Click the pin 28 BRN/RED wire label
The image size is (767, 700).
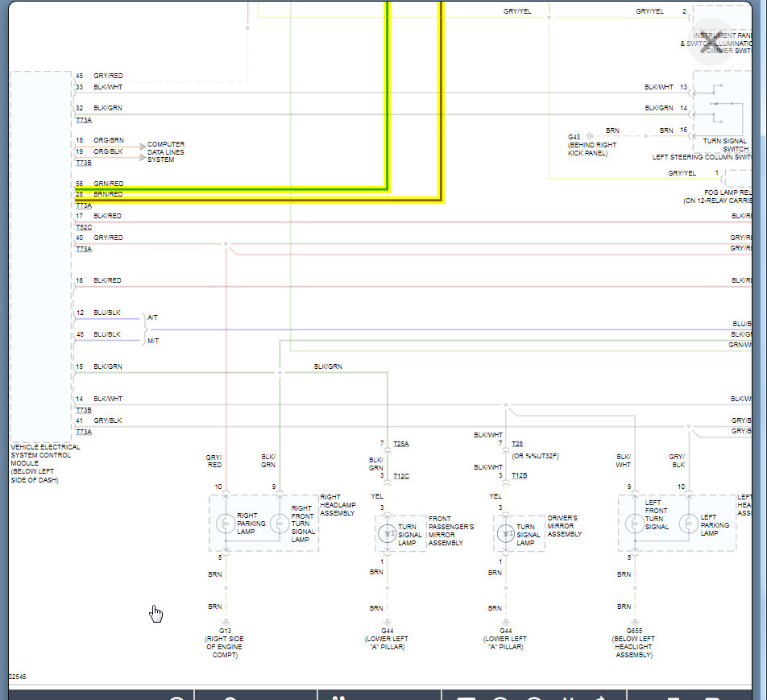[x=108, y=194]
